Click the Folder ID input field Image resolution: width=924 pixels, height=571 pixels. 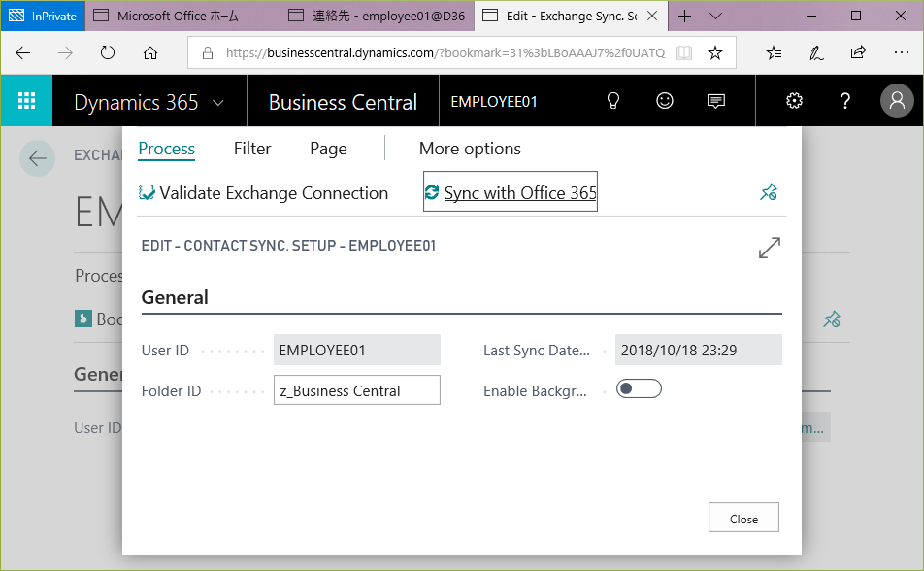[x=357, y=390]
